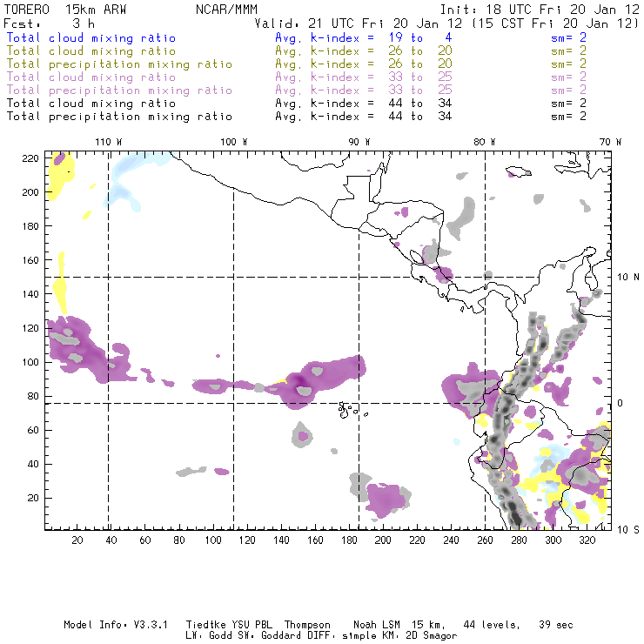Click the olive 'Total precipitation mixing ratio' legend label
This screenshot has width=644, height=644.
(119, 64)
